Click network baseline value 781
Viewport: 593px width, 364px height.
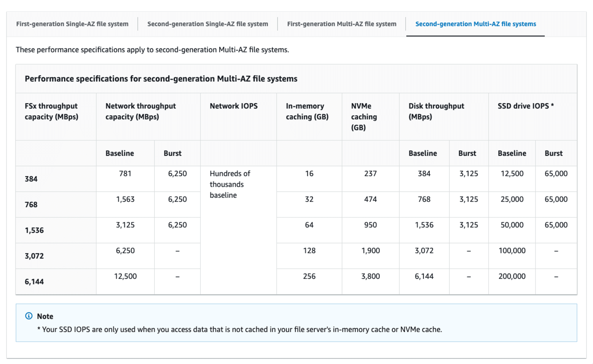(x=125, y=174)
